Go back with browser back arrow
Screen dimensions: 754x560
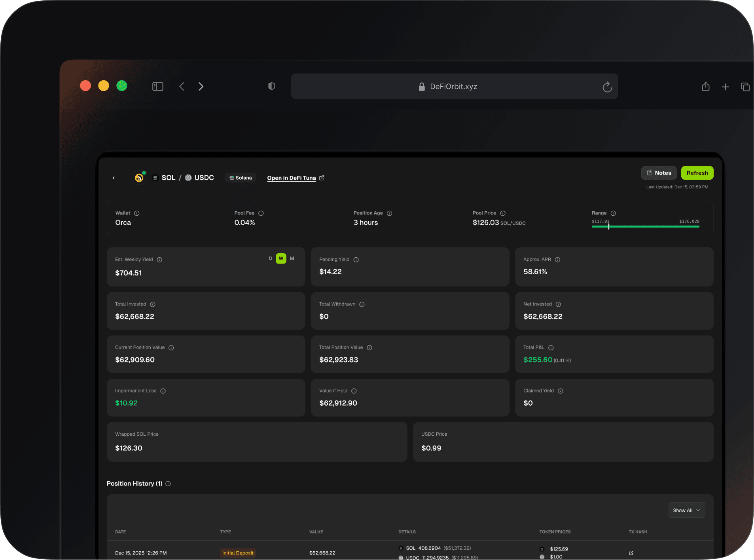pos(182,86)
